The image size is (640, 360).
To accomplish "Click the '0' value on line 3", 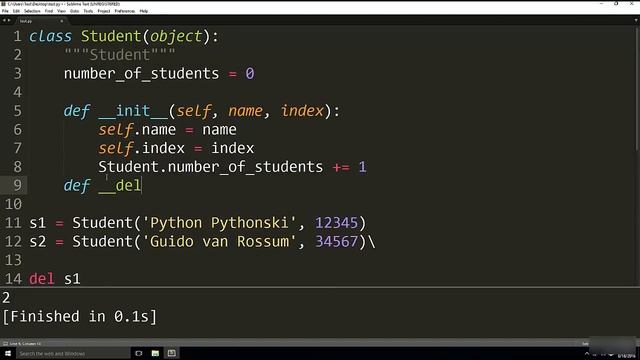I will pos(250,74).
